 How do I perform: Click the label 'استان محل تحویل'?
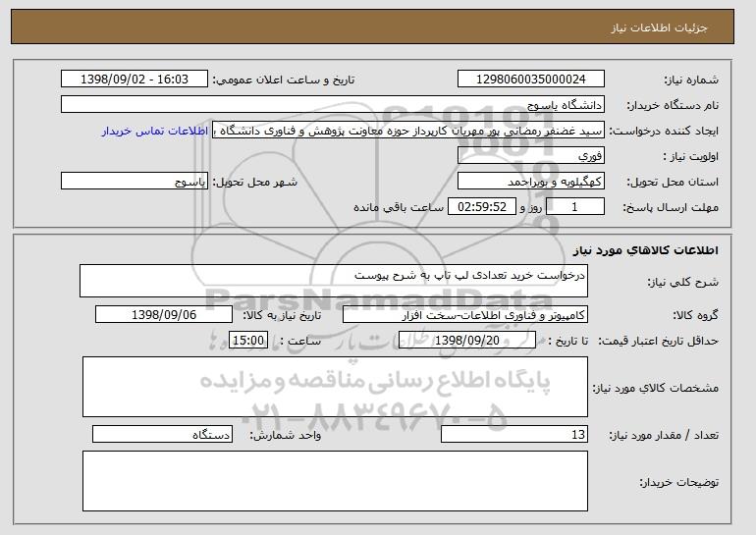coord(673,183)
